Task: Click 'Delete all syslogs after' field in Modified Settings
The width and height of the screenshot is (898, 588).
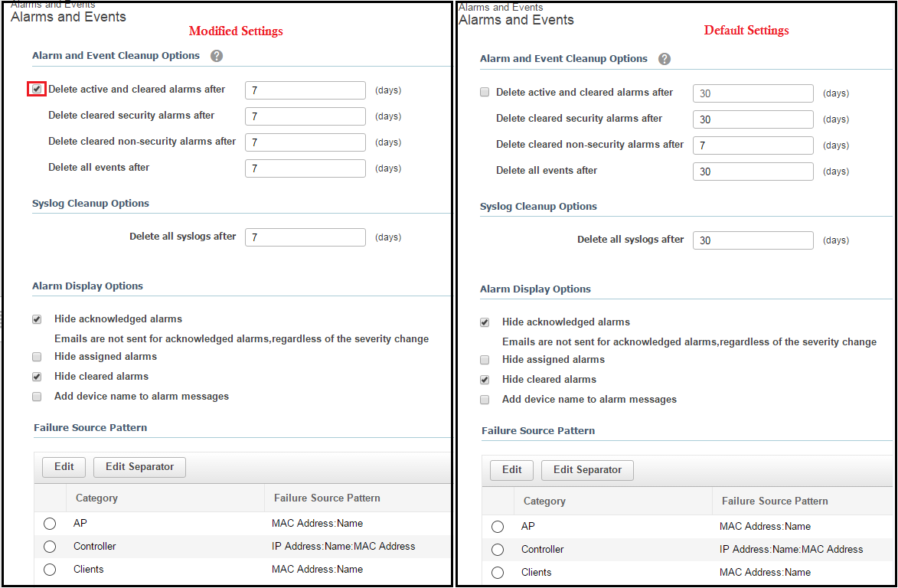Action: 305,237
